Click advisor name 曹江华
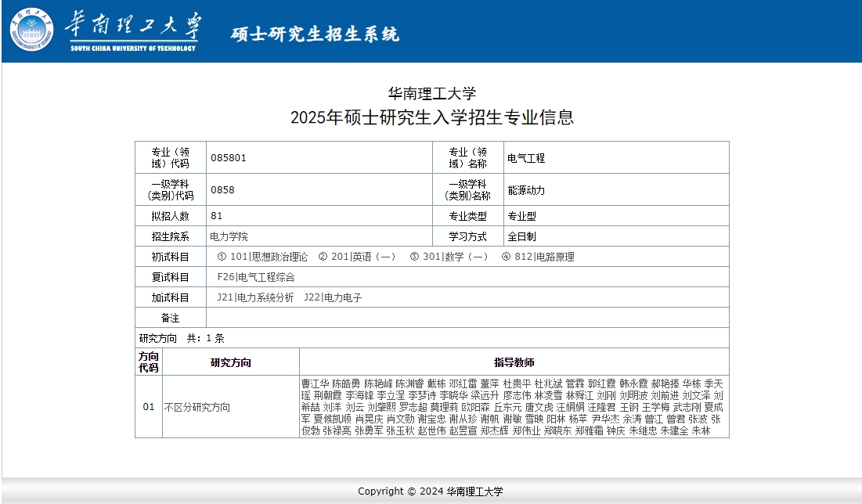862x504 pixels. pos(315,383)
